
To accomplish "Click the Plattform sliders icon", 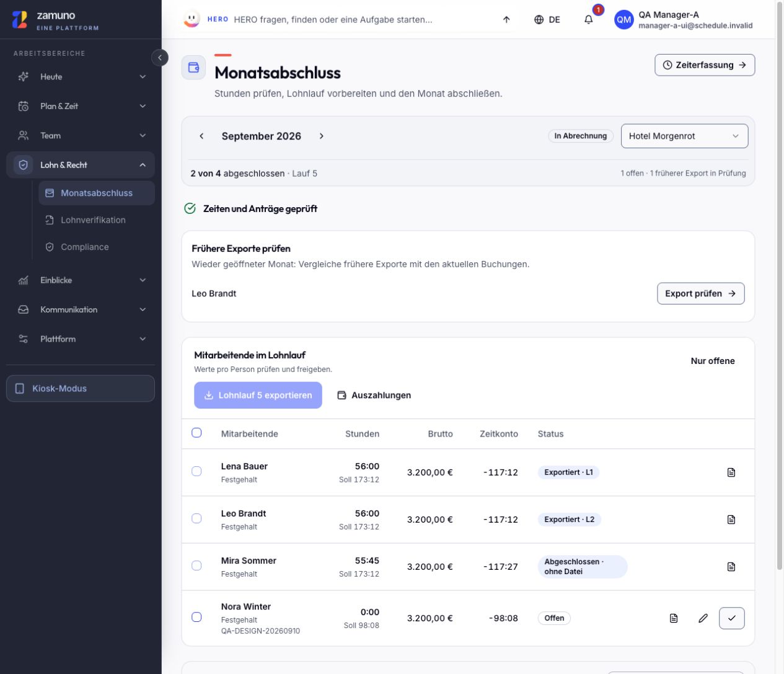I will pyautogui.click(x=24, y=339).
